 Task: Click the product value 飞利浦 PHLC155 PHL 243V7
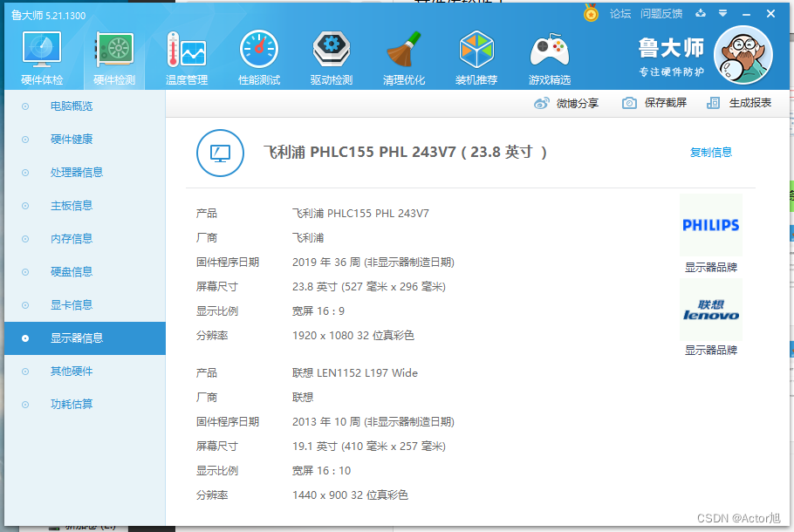(x=360, y=214)
